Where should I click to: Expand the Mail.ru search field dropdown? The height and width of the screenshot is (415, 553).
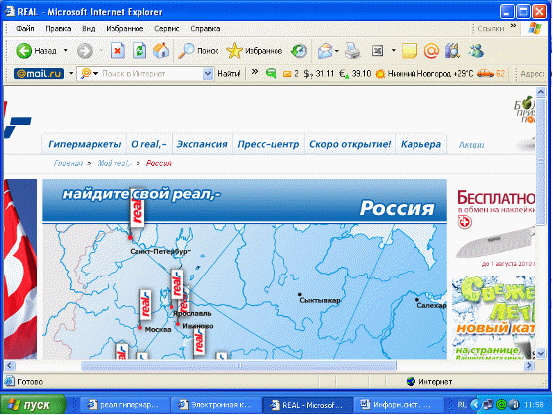click(x=208, y=74)
